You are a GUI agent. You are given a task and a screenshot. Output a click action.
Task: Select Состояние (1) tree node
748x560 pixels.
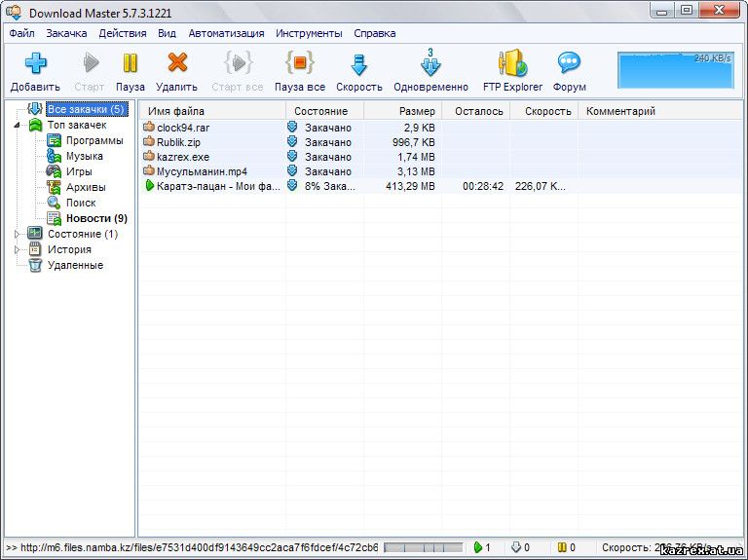[x=83, y=234]
